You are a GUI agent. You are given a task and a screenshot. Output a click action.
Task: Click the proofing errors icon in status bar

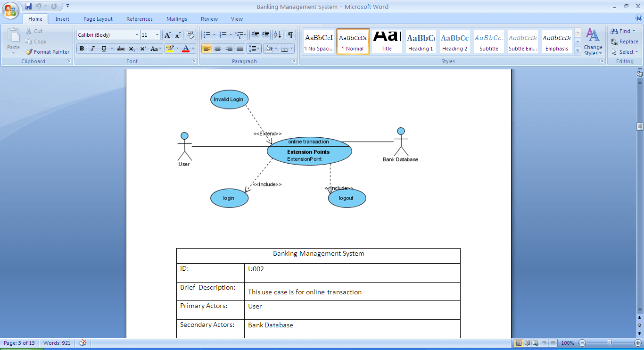[83, 343]
